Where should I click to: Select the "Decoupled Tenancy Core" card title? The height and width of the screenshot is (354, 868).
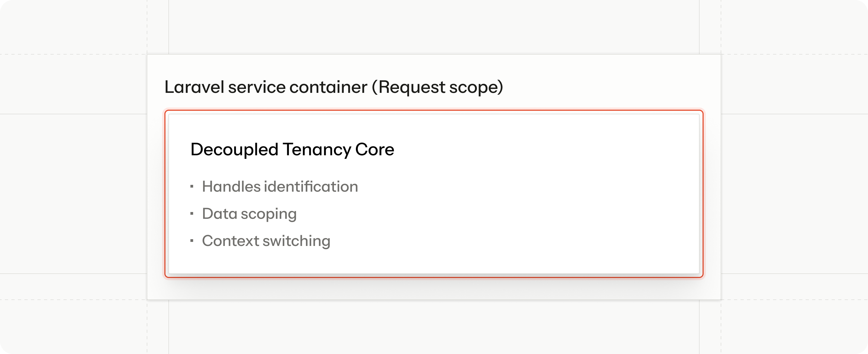[x=292, y=149]
